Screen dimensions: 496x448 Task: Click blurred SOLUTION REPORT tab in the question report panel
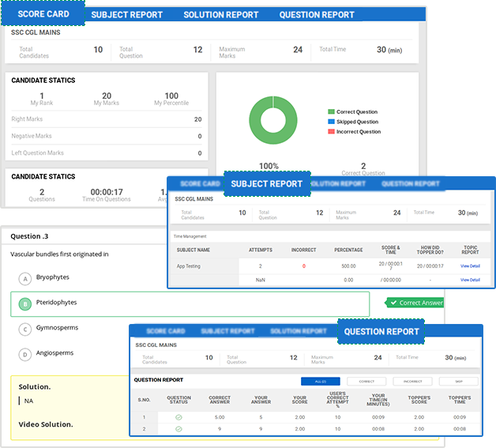coord(299,331)
